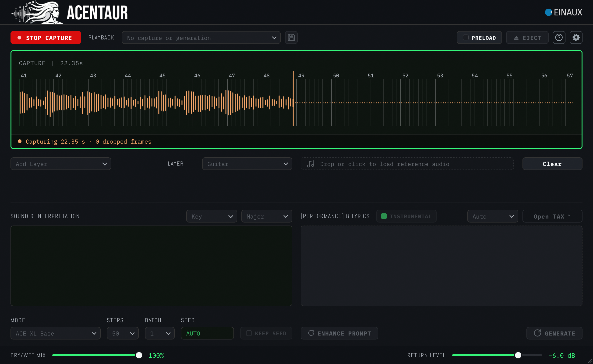The width and height of the screenshot is (593, 364).
Task: Click the Return Level slider handle
Action: [518, 355]
